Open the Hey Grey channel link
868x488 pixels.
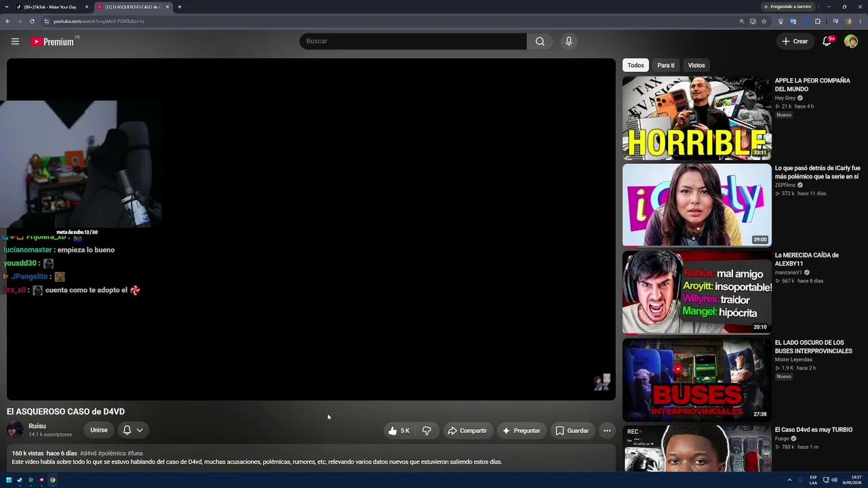[785, 98]
